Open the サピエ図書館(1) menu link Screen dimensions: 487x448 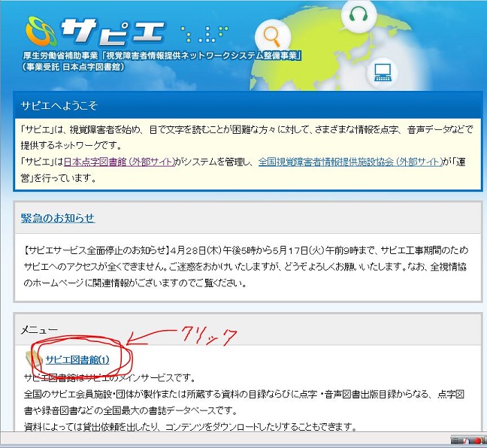[x=77, y=360]
